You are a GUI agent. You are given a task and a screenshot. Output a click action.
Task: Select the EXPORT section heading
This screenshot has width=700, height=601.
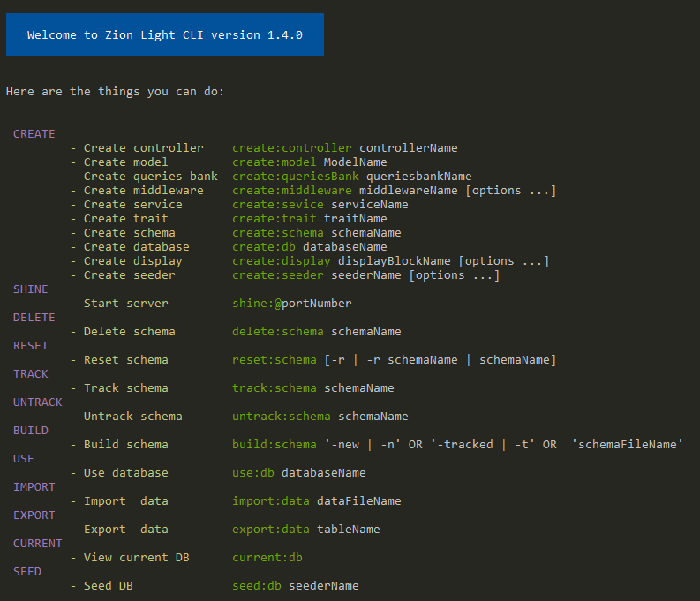(34, 515)
